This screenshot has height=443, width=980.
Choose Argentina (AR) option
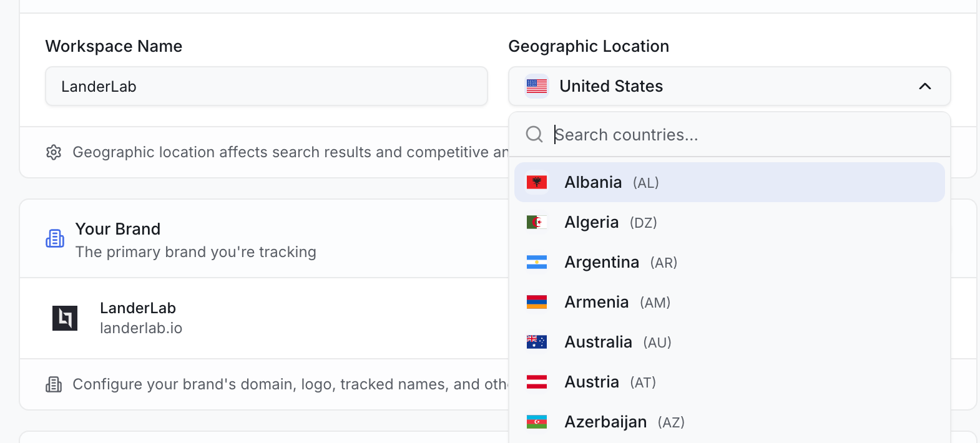point(730,262)
